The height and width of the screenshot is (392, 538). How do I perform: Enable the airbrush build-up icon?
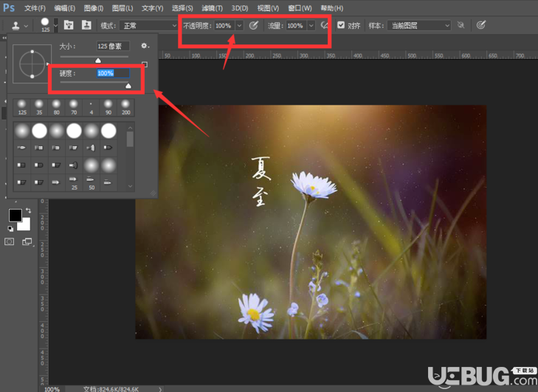click(x=324, y=25)
